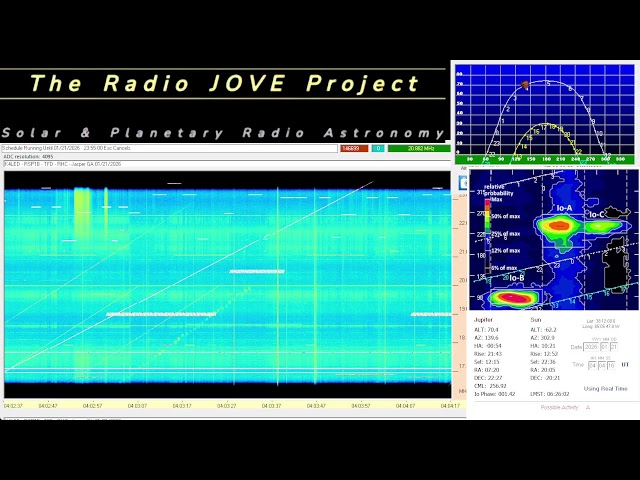Click the ADC resolution 4095 label
The height and width of the screenshot is (480, 640).
(x=29, y=156)
